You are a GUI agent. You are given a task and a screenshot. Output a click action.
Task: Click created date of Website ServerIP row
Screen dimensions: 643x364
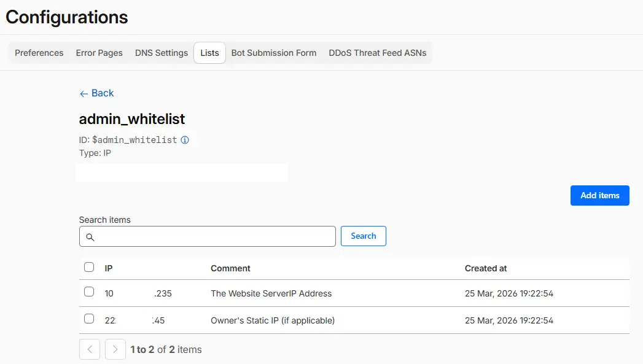click(x=509, y=293)
